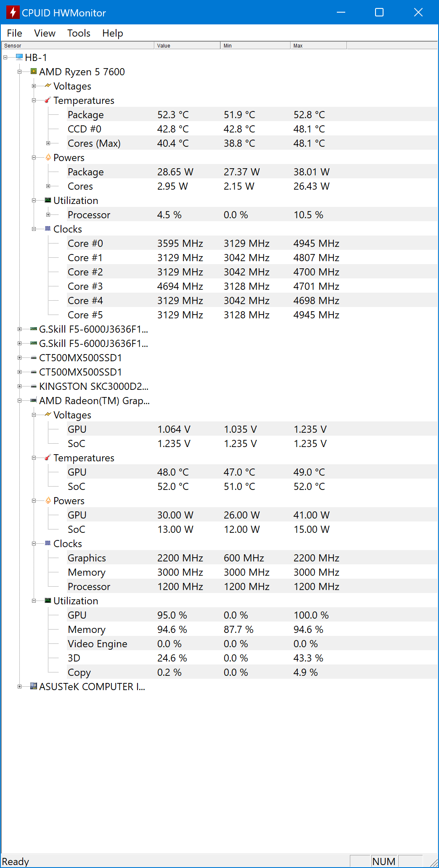439x868 pixels.
Task: Select the GPU utilization row
Action: click(77, 615)
